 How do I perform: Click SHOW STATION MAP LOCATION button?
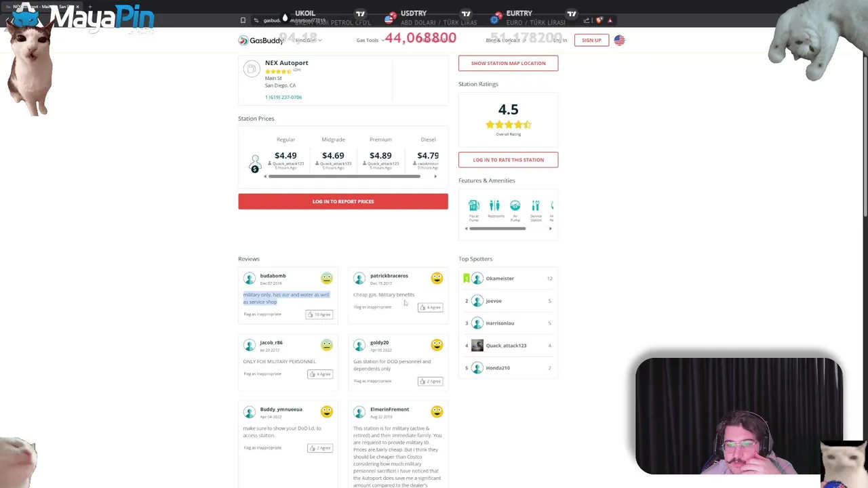pos(508,63)
